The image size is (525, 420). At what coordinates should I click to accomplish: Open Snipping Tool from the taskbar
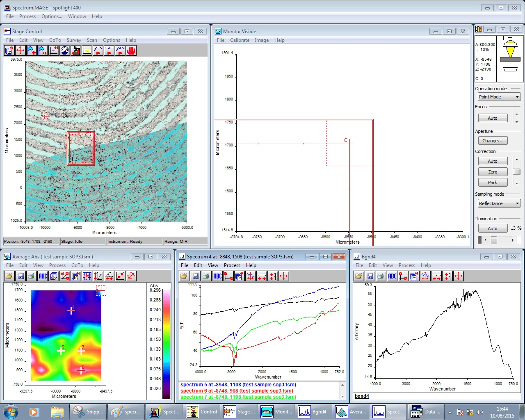89,412
